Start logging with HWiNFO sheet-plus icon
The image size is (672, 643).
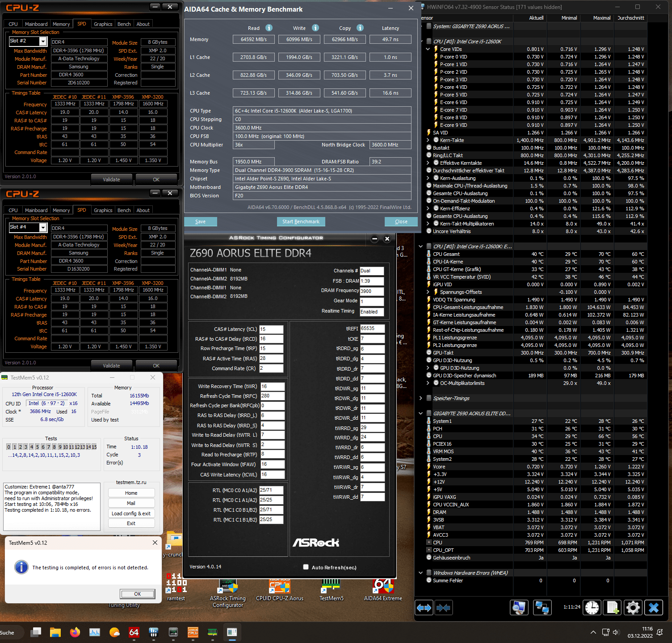(x=613, y=608)
